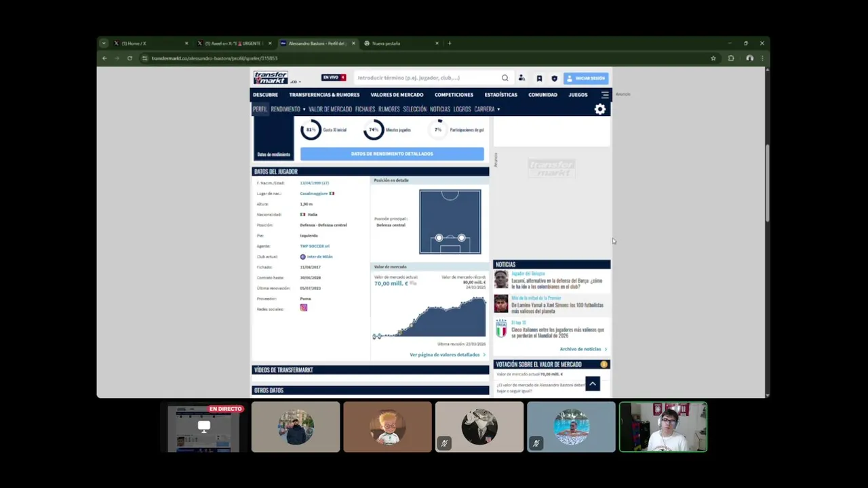Click the Transfermarkt logo
Viewport: 868px width, 488px height.
tap(271, 78)
